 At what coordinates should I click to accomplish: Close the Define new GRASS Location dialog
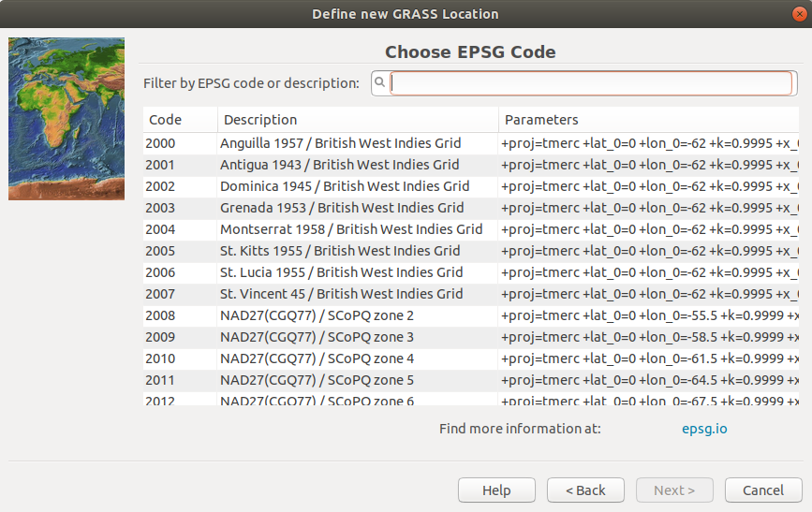tap(800, 14)
